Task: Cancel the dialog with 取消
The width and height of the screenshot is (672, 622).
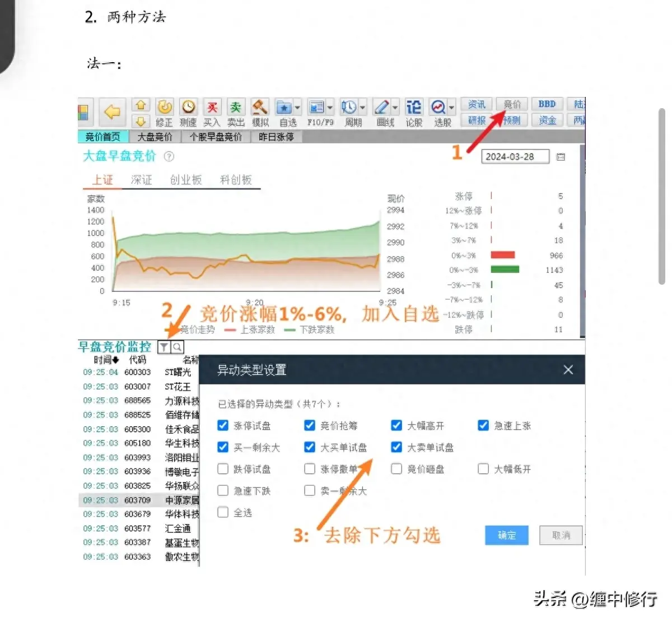Action: (561, 535)
